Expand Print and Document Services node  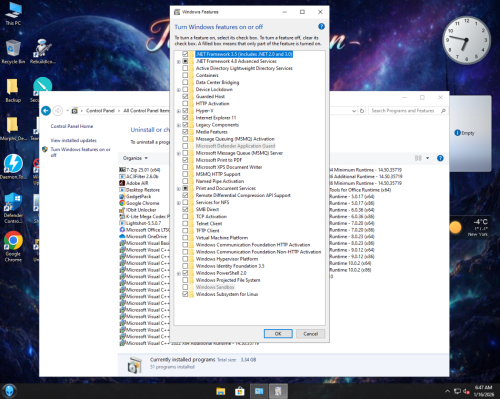[179, 189]
